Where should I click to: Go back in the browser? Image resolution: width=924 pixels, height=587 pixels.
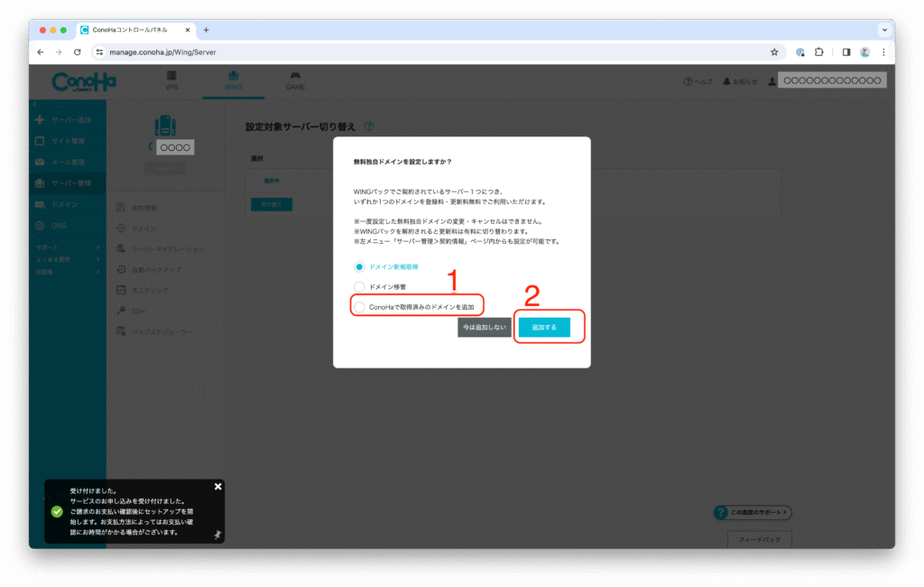tap(41, 51)
